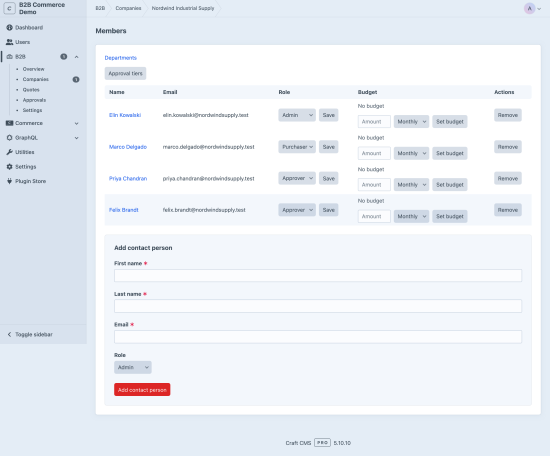Remove Priya Chandran from members
The width and height of the screenshot is (550, 456).
pyautogui.click(x=508, y=179)
